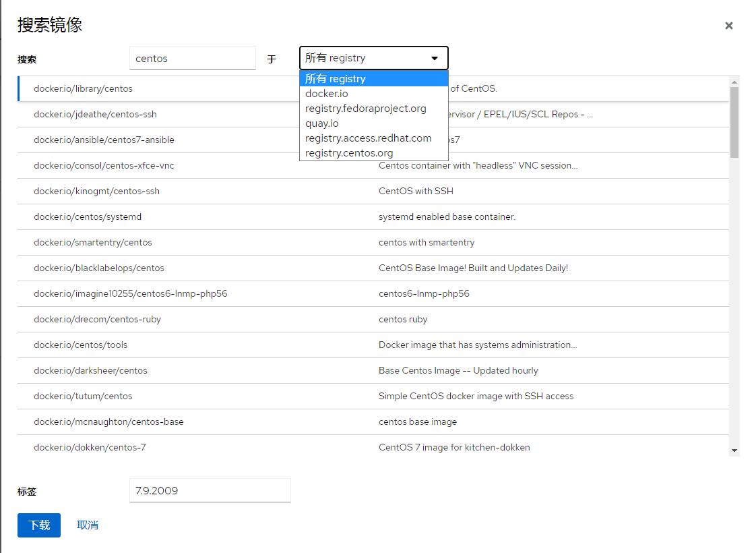Image resolution: width=756 pixels, height=553 pixels.
Task: Select registry.access.redhat.com option
Action: point(374,138)
